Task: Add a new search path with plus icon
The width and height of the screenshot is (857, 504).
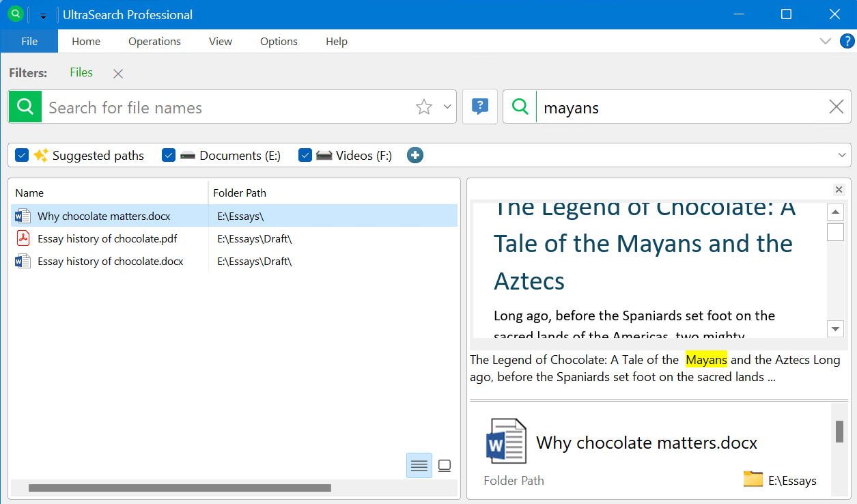Action: coord(415,155)
